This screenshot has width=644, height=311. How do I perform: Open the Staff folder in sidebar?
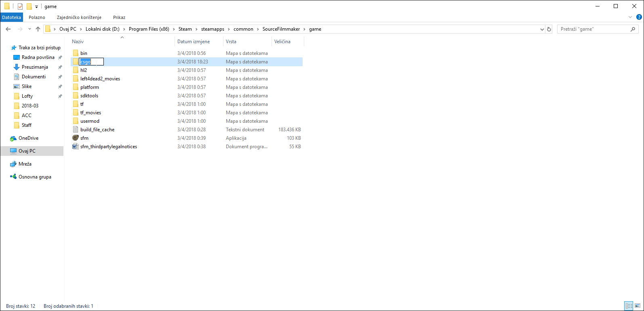click(x=27, y=125)
